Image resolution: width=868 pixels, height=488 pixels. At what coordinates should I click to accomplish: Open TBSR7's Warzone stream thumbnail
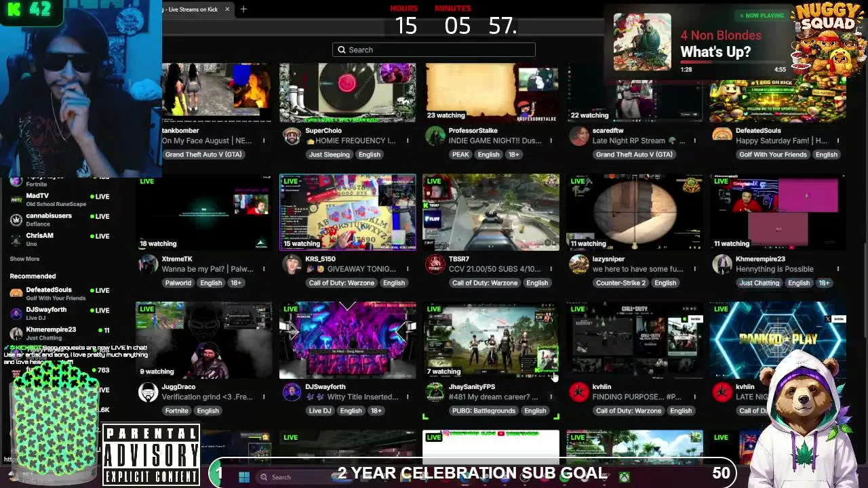coord(491,212)
